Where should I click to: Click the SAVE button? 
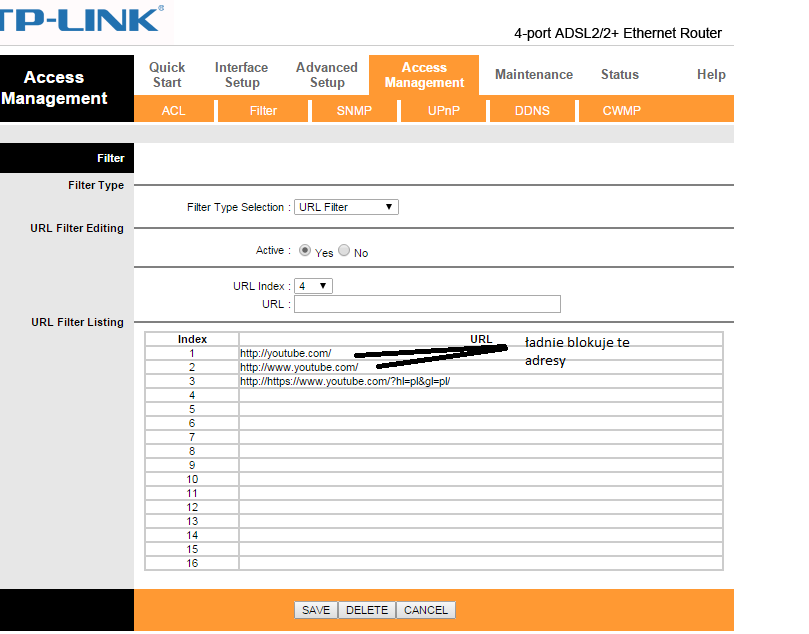[316, 610]
